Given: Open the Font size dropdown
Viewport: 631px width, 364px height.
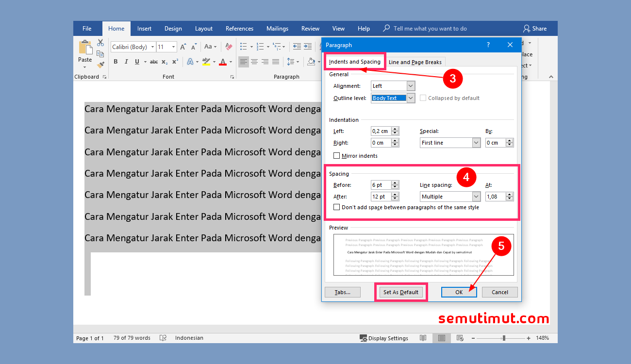Looking at the screenshot, I should (174, 47).
